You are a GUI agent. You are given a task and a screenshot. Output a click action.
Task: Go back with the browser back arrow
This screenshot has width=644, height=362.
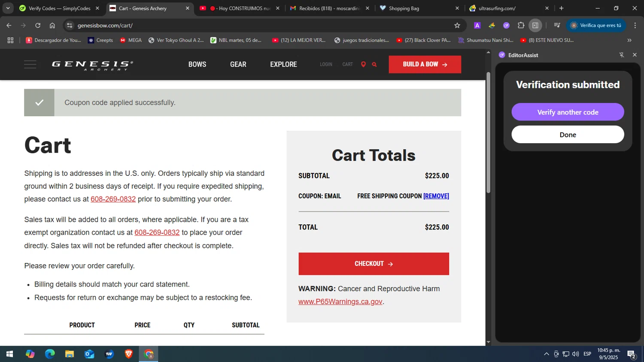9,25
